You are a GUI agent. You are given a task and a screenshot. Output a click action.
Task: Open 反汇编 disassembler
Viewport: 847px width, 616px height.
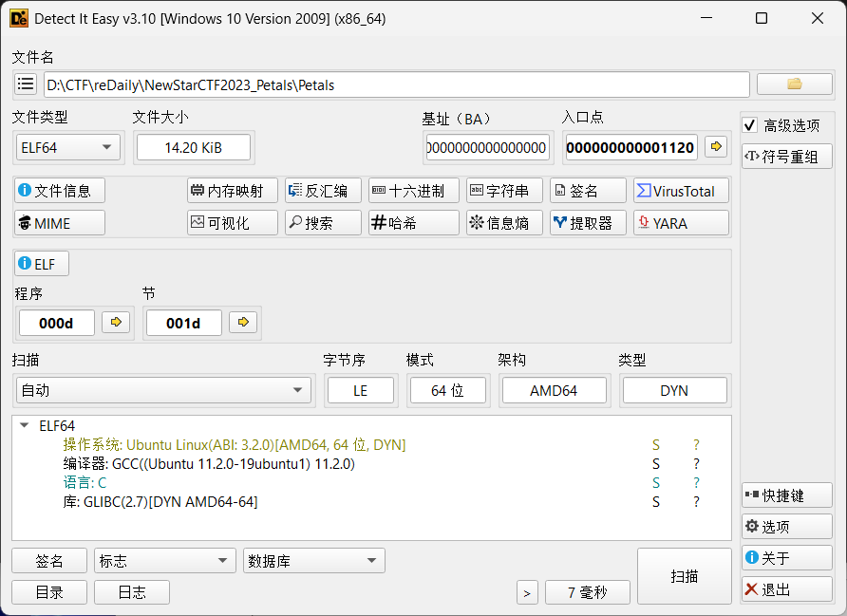click(x=323, y=191)
